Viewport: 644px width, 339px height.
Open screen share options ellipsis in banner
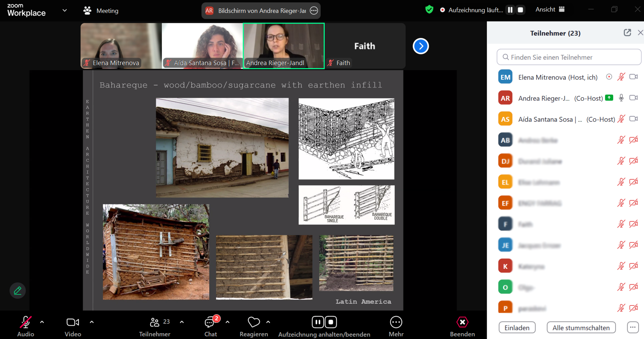(314, 11)
